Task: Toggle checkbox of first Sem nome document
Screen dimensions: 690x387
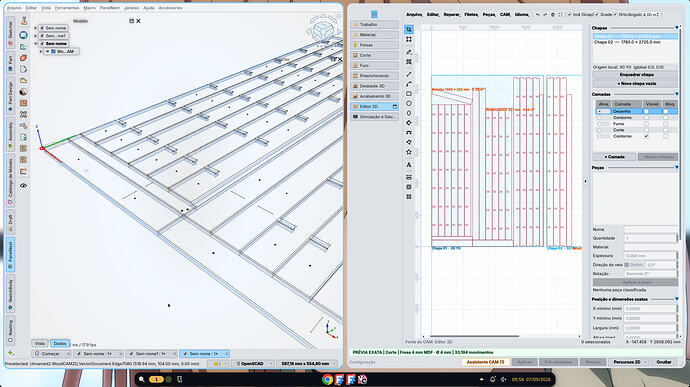Action: coord(42,28)
